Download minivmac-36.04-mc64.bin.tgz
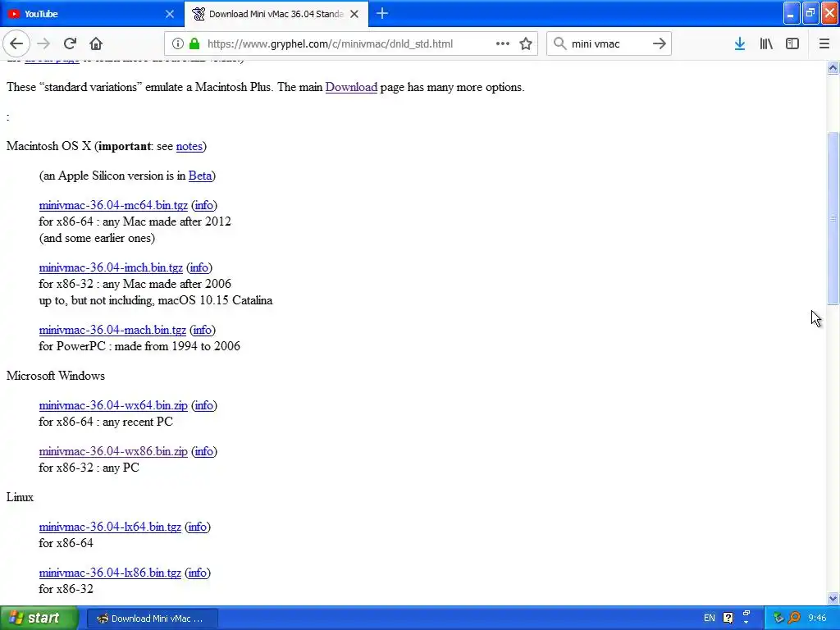 [113, 205]
